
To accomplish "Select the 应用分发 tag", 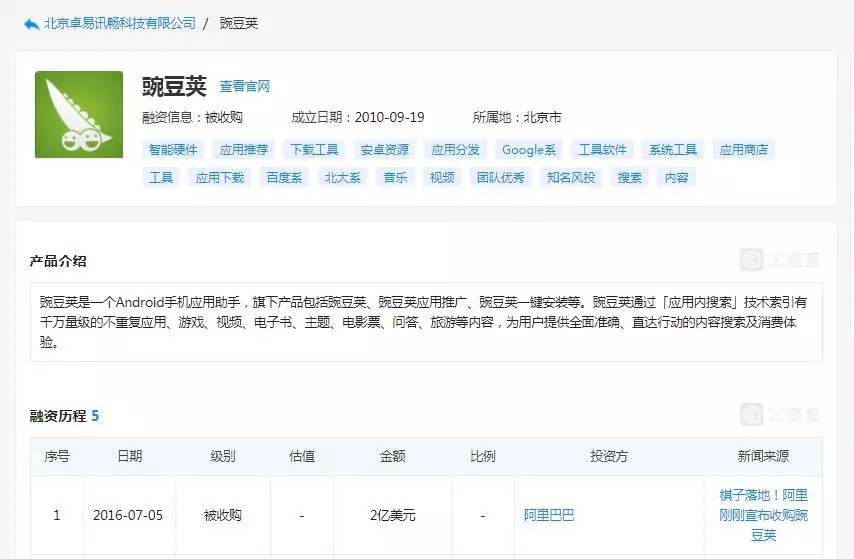I will click(455, 149).
